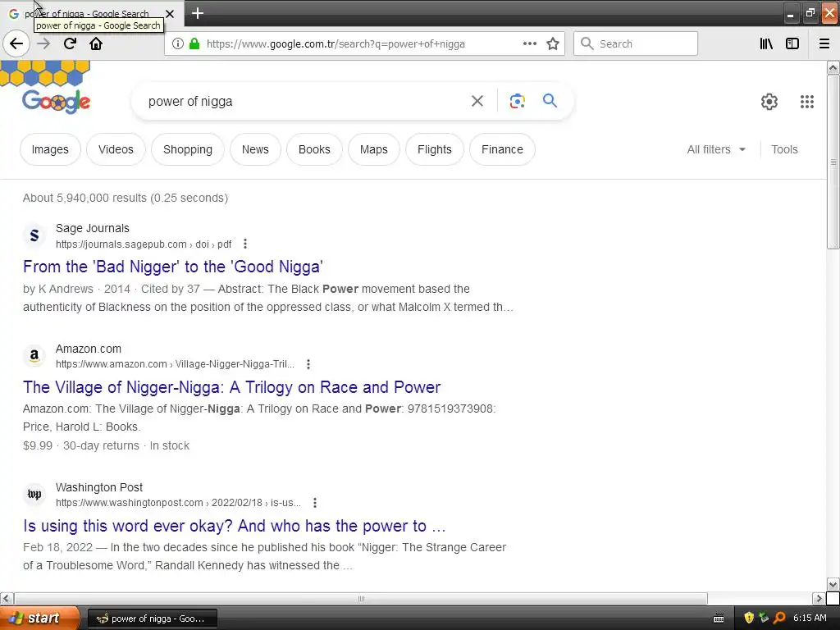Open Google quick settings gear
The image size is (840, 630).
pos(769,101)
